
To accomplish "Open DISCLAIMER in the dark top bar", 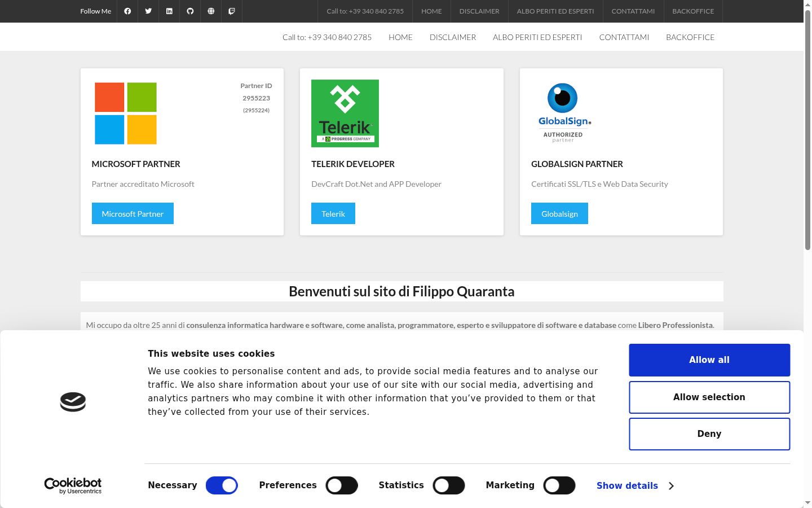I will (479, 11).
